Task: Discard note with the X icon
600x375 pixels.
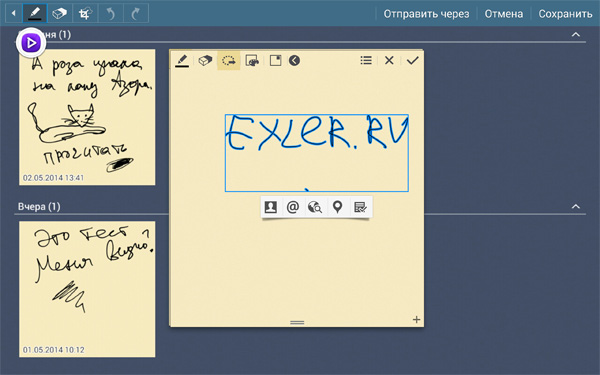Action: [x=389, y=60]
